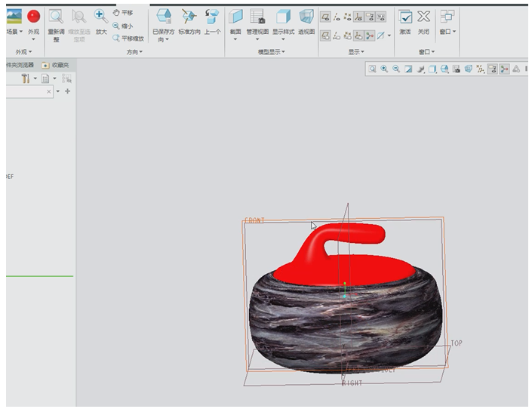This screenshot has width=532, height=412.
Task: Toggle spin center in ribbon display group
Action: (370, 35)
